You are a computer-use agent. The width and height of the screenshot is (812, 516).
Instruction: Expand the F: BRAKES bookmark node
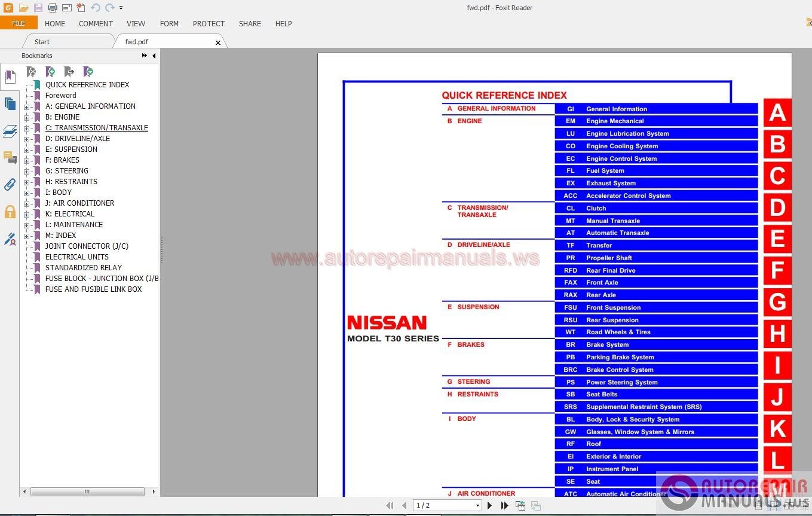coord(26,161)
